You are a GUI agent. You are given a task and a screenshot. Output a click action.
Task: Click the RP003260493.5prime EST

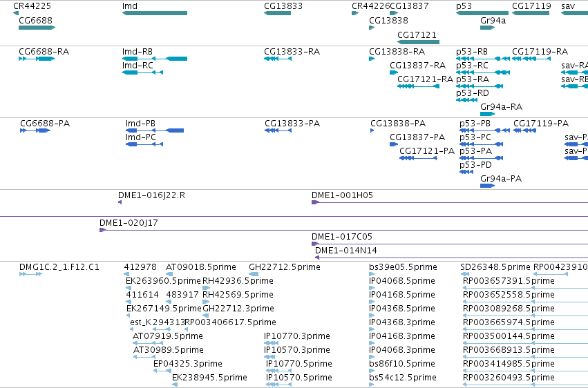525,385
